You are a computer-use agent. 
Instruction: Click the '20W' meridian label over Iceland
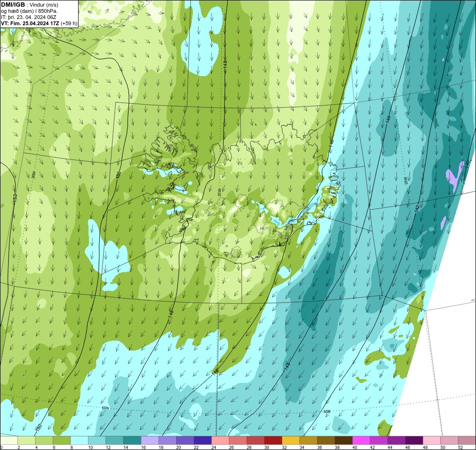pos(219,193)
